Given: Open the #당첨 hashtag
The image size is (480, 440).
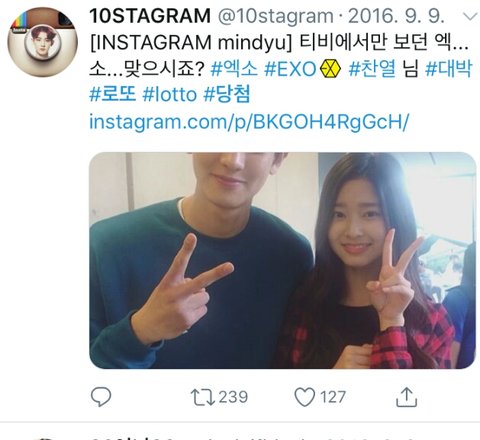Looking at the screenshot, I should pyautogui.click(x=227, y=94).
